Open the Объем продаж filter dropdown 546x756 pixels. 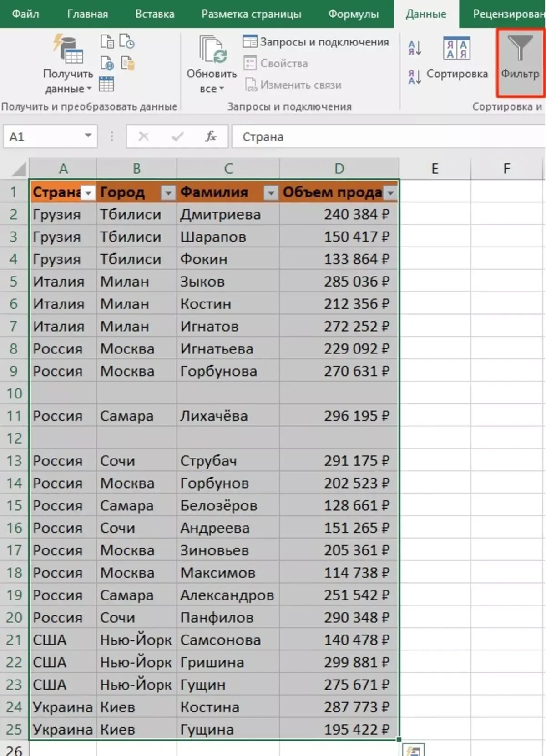pyautogui.click(x=390, y=193)
